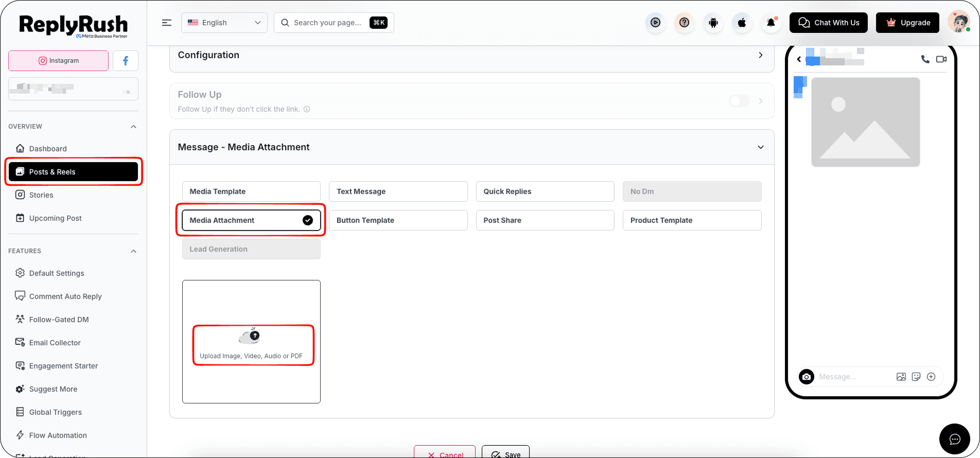Collapse the FEATURES sidebar group

(x=134, y=251)
